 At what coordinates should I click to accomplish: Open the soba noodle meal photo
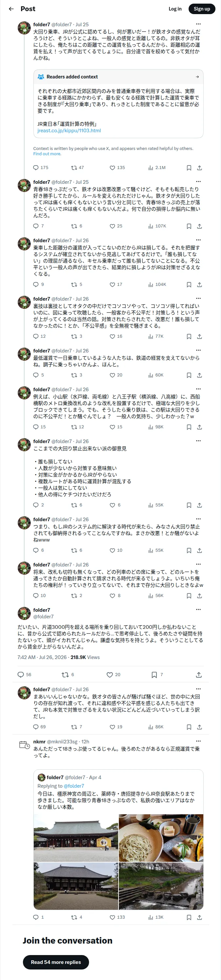(161, 838)
